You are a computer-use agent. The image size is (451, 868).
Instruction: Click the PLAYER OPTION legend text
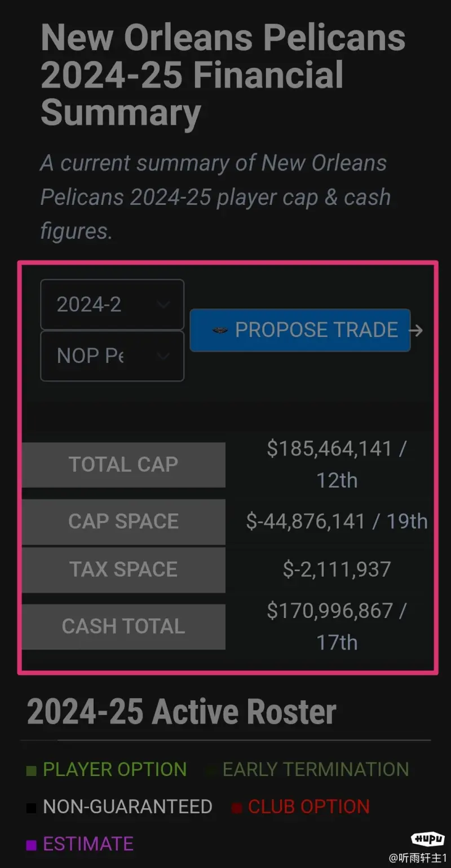point(115,770)
